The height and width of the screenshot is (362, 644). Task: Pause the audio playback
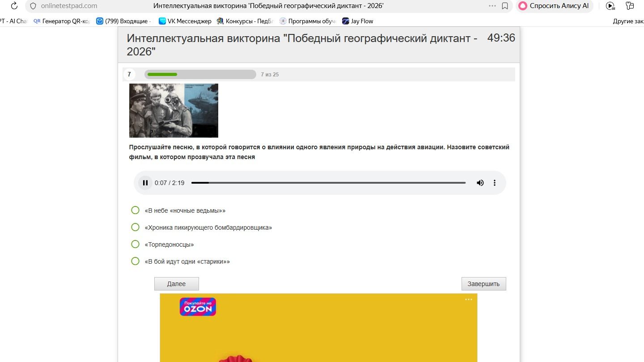coord(145,183)
